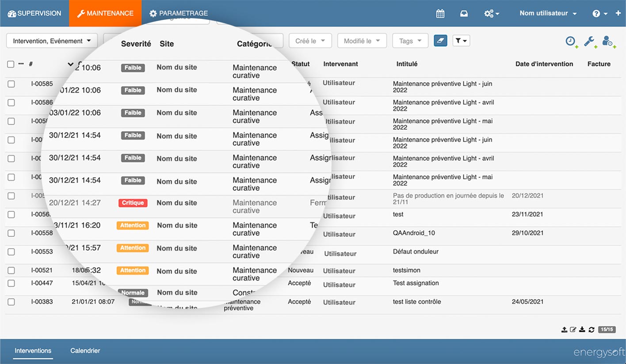Viewport: 626px width, 364px height.
Task: Click the user-with-clock add icon
Action: (608, 41)
